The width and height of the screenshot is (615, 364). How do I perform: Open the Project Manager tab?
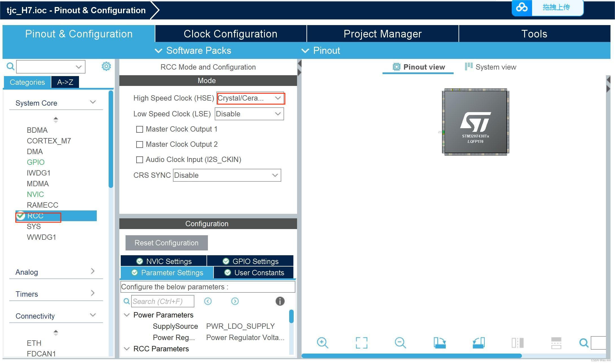coord(382,34)
